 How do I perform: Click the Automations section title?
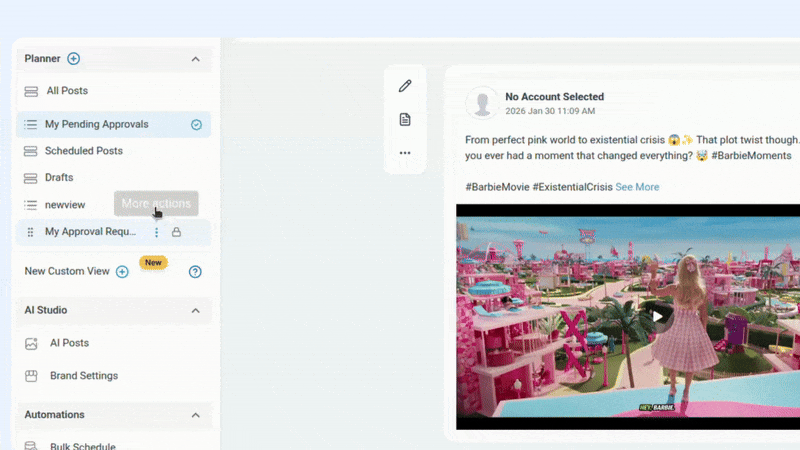pos(55,415)
